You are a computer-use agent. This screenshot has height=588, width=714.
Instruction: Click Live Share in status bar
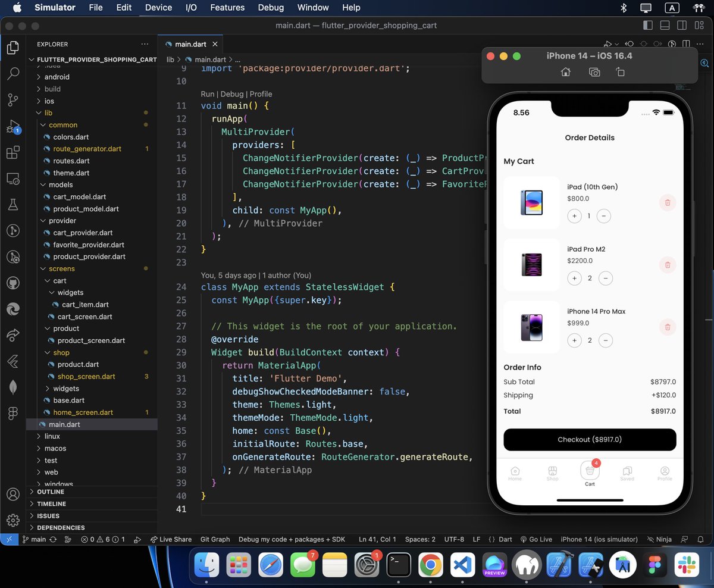click(x=171, y=539)
